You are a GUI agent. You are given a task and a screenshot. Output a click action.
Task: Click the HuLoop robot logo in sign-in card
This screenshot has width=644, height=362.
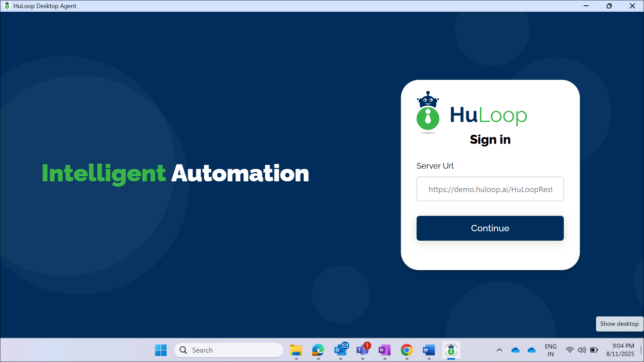coord(428,112)
